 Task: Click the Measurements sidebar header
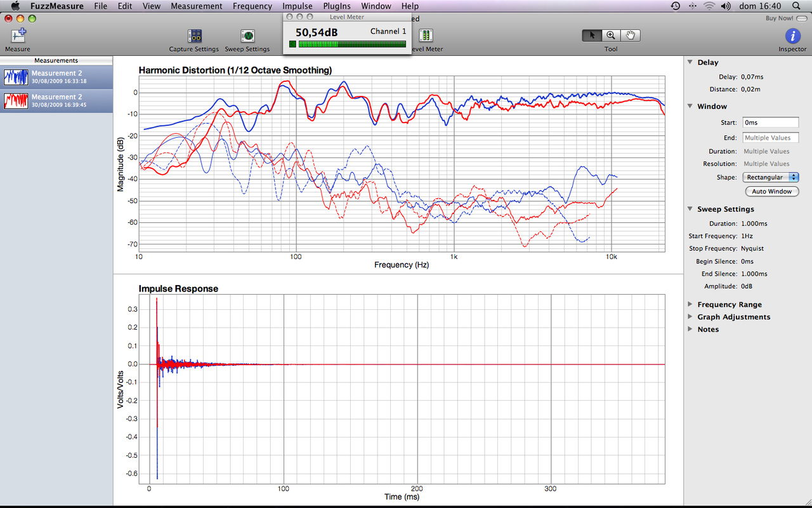click(x=56, y=60)
